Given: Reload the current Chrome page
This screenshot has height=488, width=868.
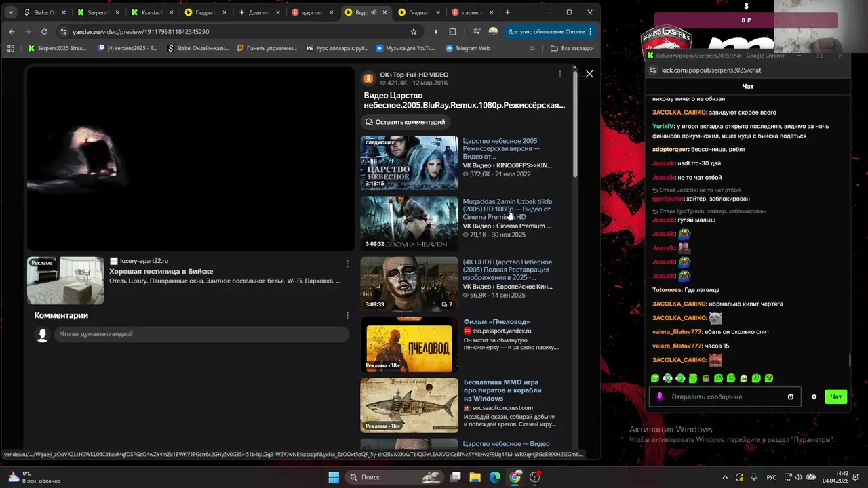Looking at the screenshot, I should 44,31.
